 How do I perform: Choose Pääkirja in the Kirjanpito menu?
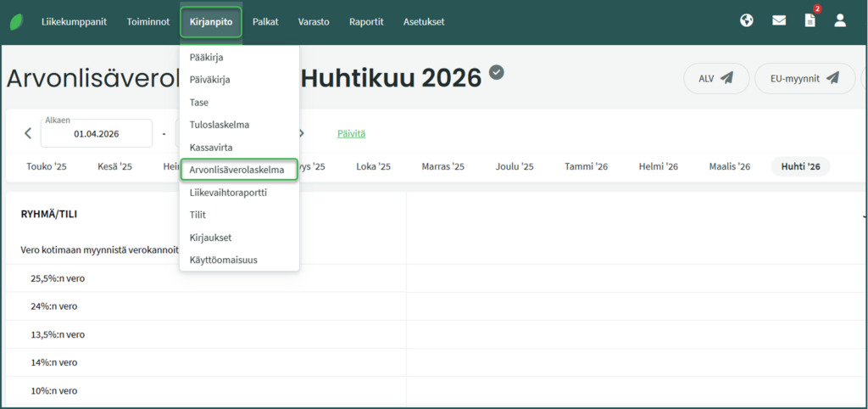206,57
